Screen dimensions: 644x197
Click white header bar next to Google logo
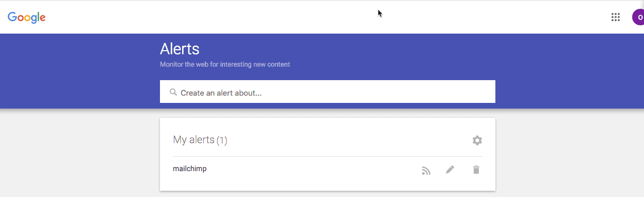[x=206, y=17]
